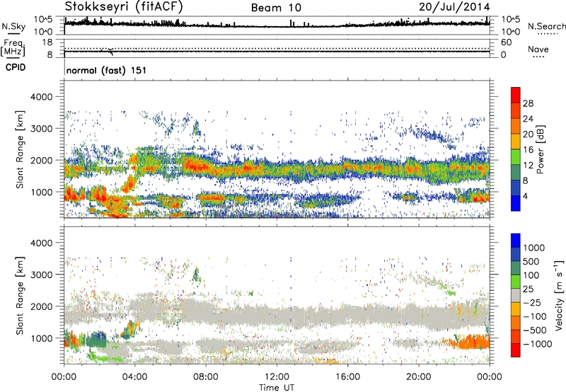Select the "Velocity [m s-1]" colorbar title
Image resolution: width=566 pixels, height=392 pixels.
coord(559,295)
